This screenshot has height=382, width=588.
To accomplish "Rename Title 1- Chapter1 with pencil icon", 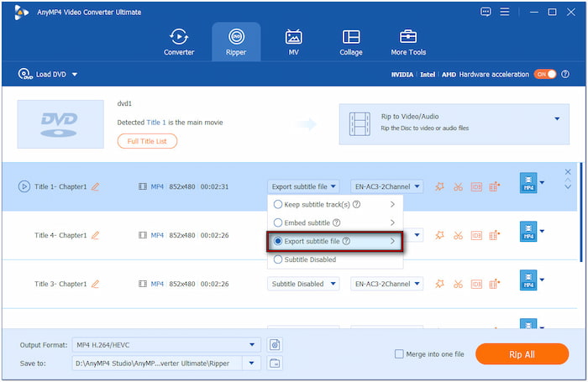I will 96,186.
